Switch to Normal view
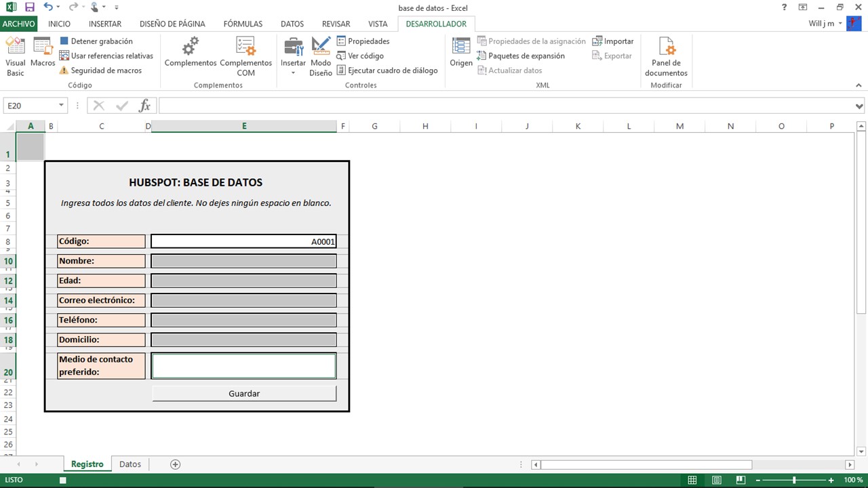The height and width of the screenshot is (488, 868). (692, 480)
